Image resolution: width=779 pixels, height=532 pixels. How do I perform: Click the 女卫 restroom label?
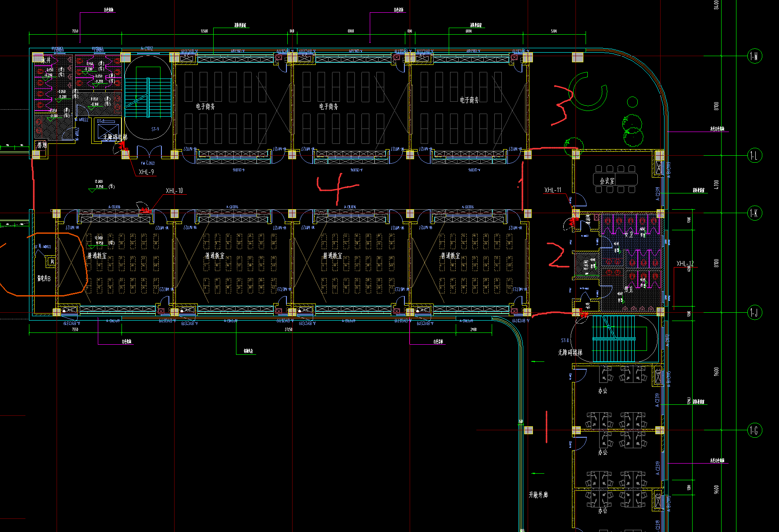pos(629,235)
